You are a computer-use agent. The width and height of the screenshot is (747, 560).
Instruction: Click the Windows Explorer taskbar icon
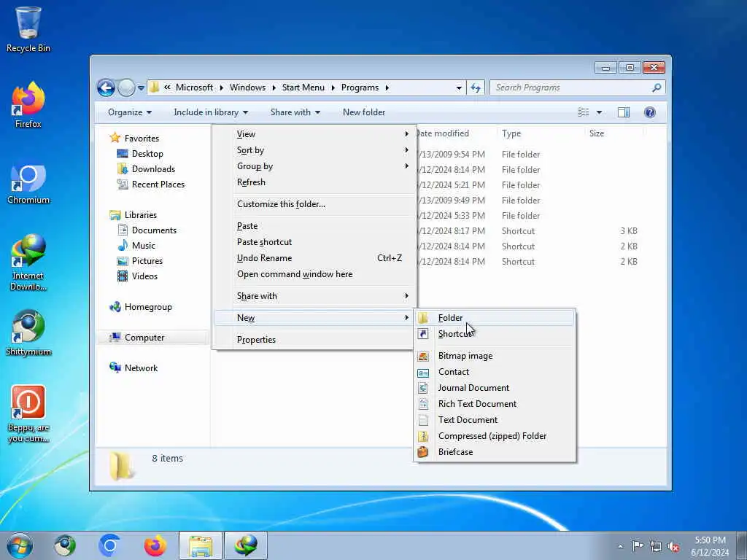[x=201, y=545]
